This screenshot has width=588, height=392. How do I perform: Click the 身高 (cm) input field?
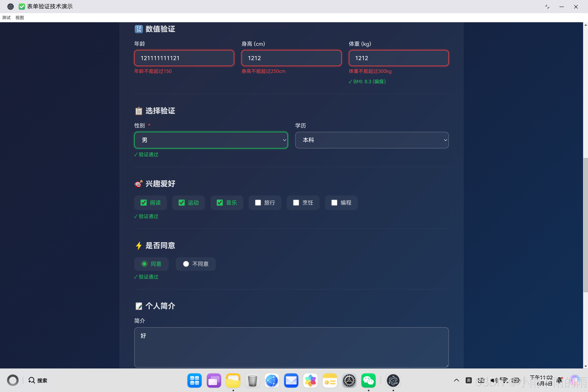coord(291,58)
